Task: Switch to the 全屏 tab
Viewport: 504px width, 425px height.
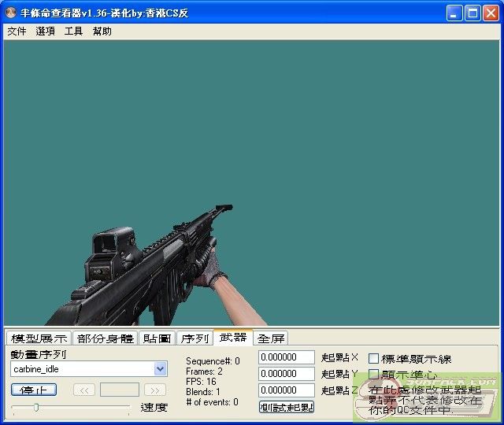Action: click(271, 338)
